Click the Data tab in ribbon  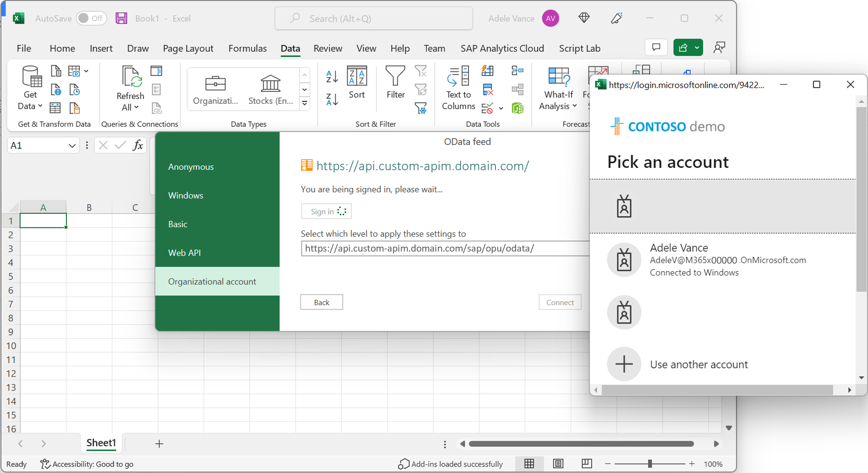pyautogui.click(x=290, y=48)
